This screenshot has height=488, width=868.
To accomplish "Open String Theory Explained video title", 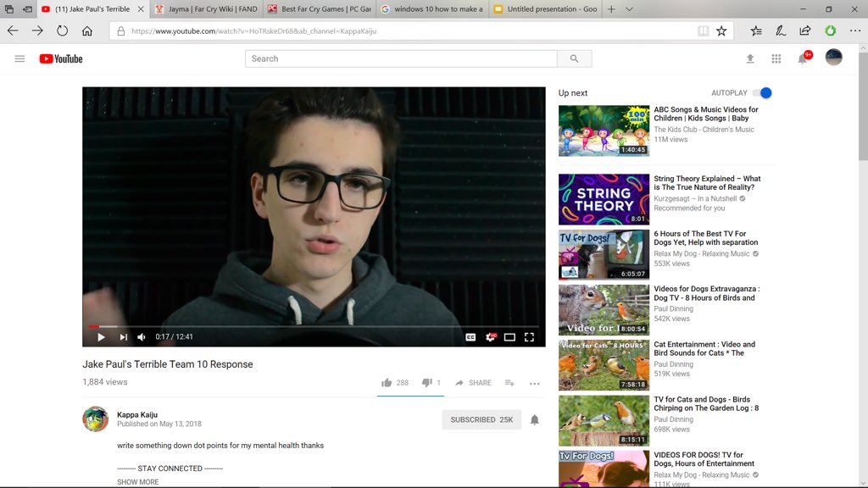I will pyautogui.click(x=707, y=183).
